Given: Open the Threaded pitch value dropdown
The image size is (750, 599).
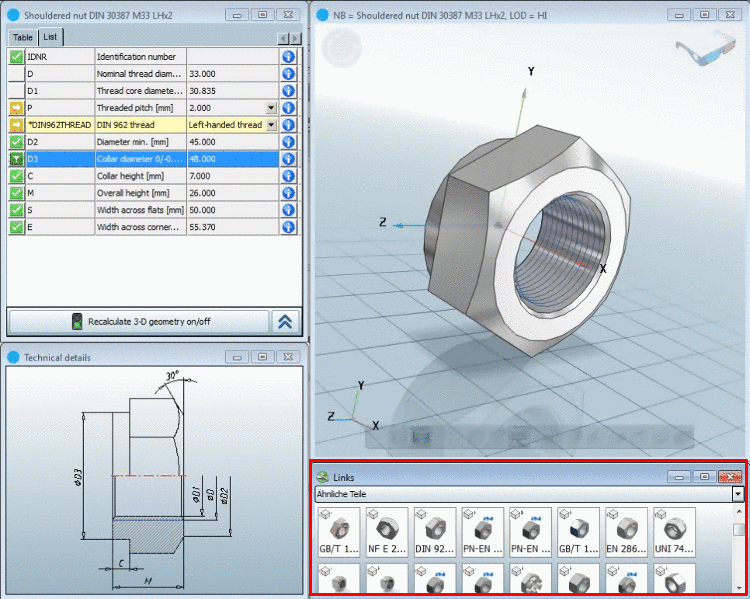Looking at the screenshot, I should pos(271,108).
